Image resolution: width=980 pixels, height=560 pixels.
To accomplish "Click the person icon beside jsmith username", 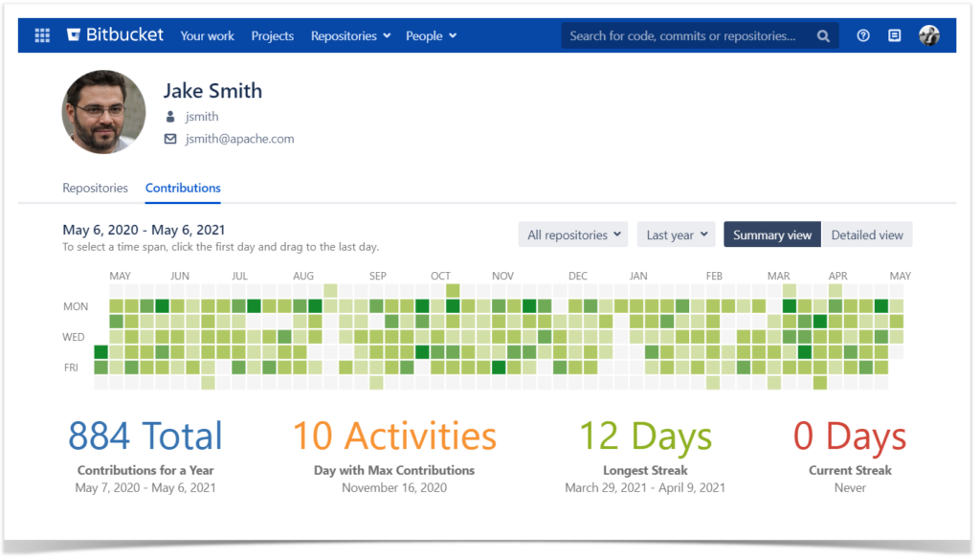I will coord(171,116).
